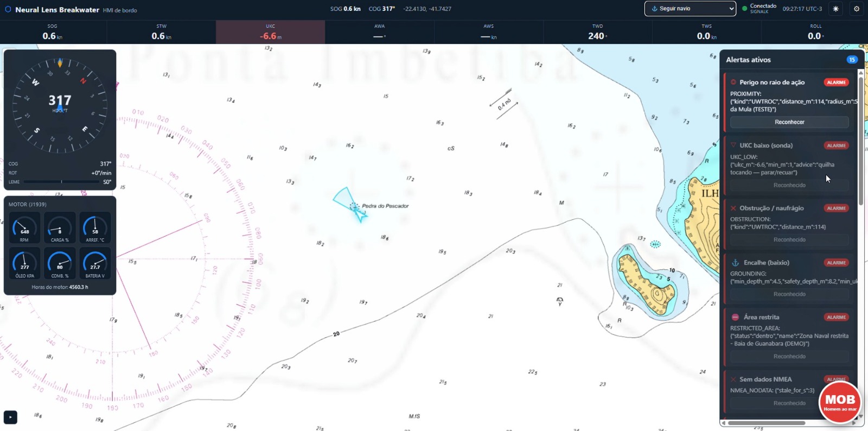
Task: Click the active alerts count badge 15
Action: coord(852,60)
